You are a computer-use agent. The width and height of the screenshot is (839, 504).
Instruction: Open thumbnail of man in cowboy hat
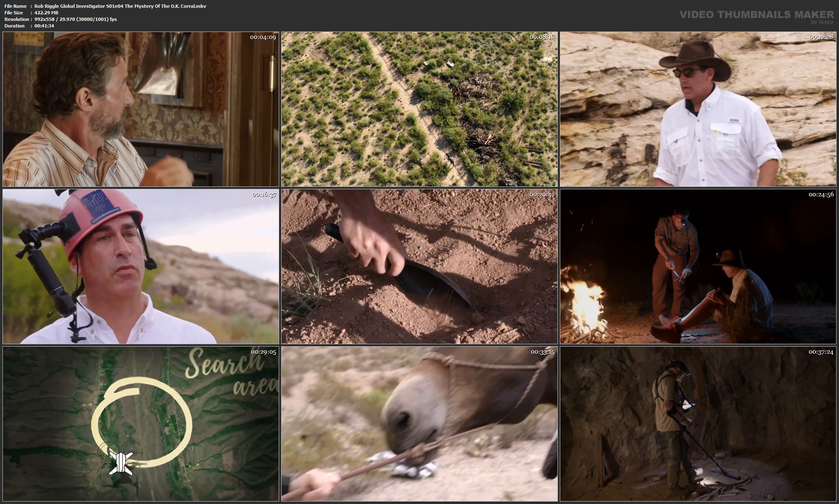[698, 109]
